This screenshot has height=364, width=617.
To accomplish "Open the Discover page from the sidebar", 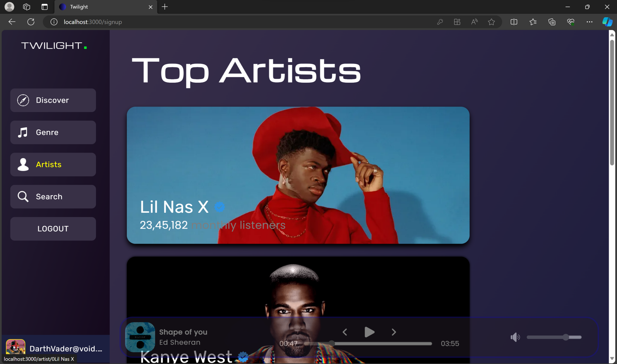I will pyautogui.click(x=53, y=100).
